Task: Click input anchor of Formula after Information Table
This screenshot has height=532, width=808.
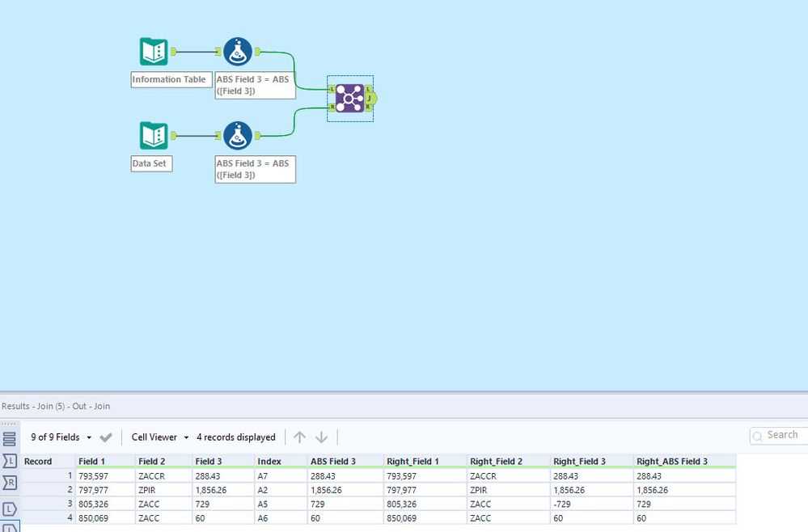Action: coord(218,52)
